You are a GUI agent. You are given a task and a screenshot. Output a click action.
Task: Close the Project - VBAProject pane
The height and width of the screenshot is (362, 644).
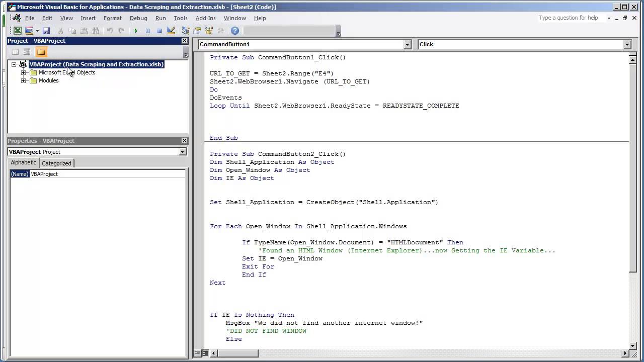(184, 41)
